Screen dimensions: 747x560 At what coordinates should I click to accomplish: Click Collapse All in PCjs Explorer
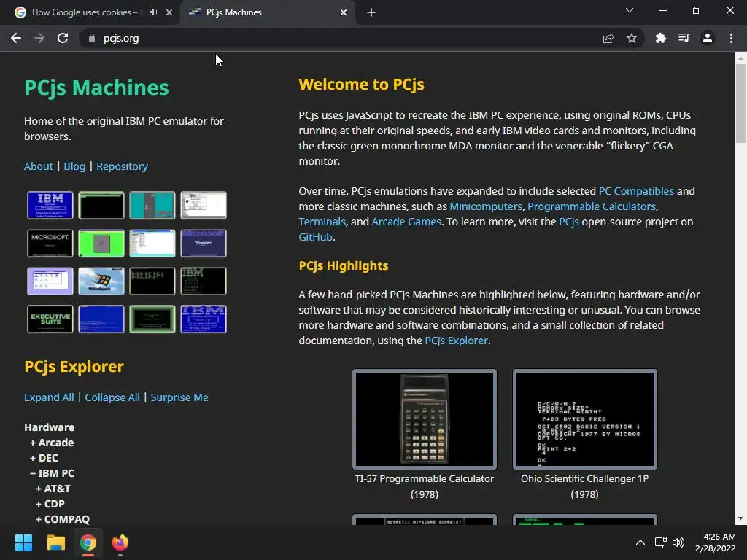[x=112, y=397]
